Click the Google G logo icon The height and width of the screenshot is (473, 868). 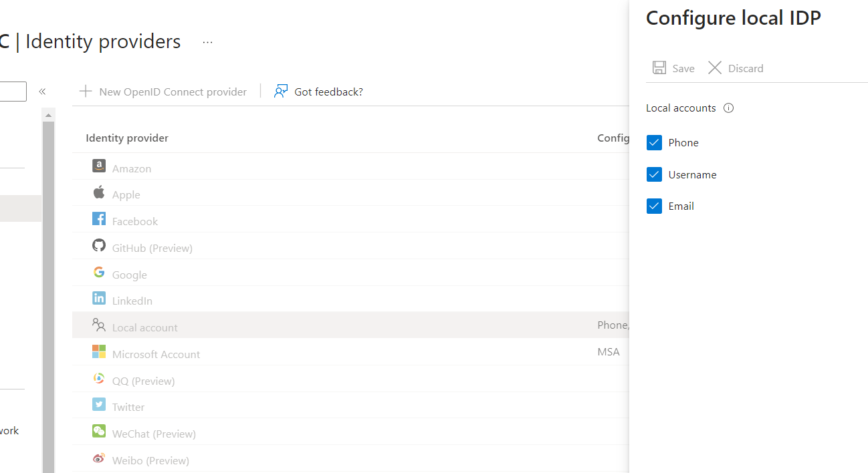point(99,272)
